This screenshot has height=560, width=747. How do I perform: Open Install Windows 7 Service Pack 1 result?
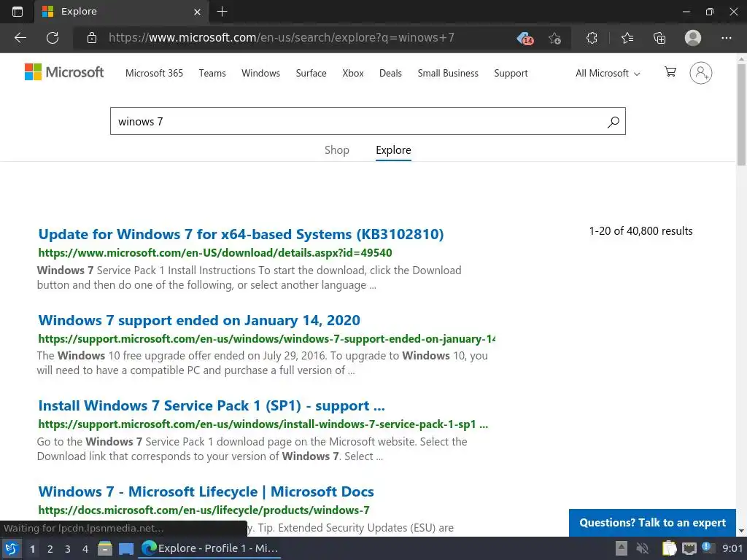coord(212,405)
